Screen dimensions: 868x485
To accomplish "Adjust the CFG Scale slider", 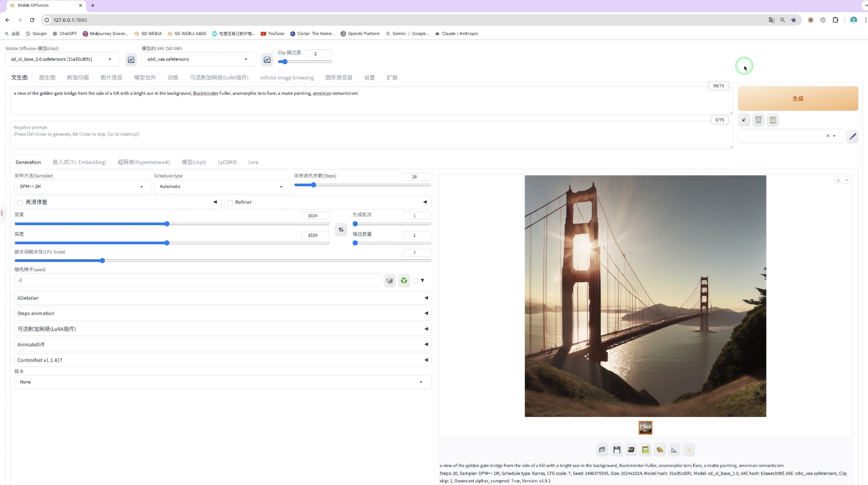I will point(222,261).
